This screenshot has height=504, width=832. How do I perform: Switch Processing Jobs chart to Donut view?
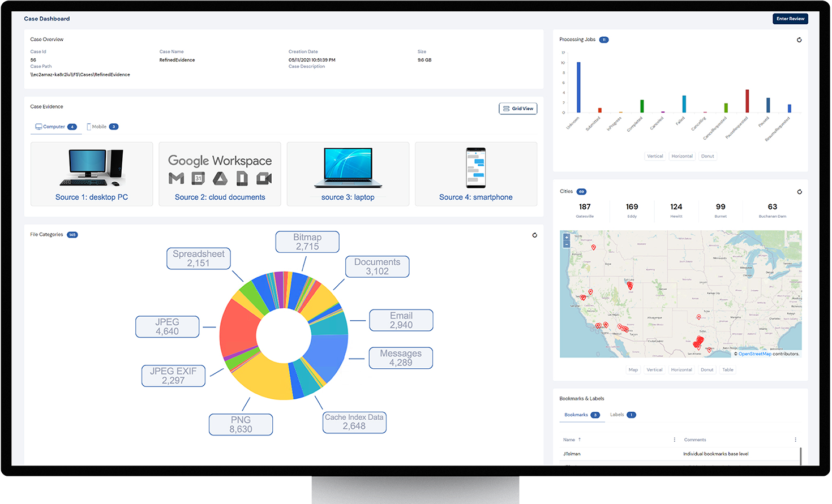click(707, 156)
